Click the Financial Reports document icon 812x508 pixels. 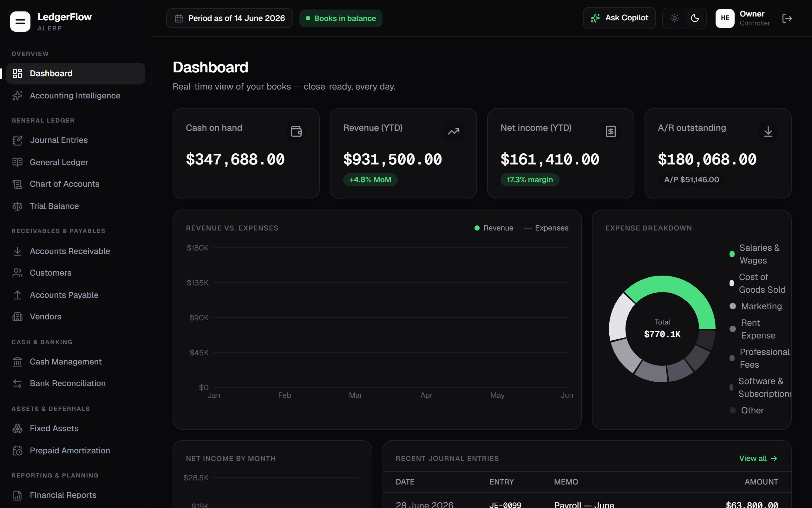pos(17,495)
